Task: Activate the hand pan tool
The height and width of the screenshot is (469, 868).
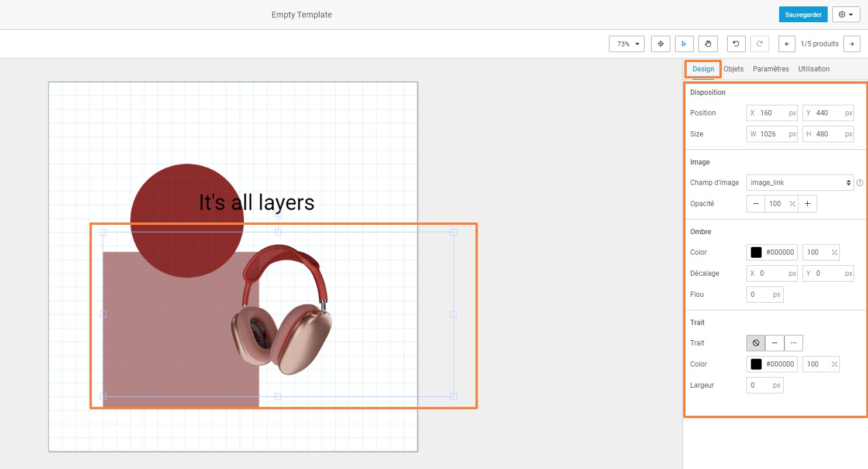Action: point(708,44)
